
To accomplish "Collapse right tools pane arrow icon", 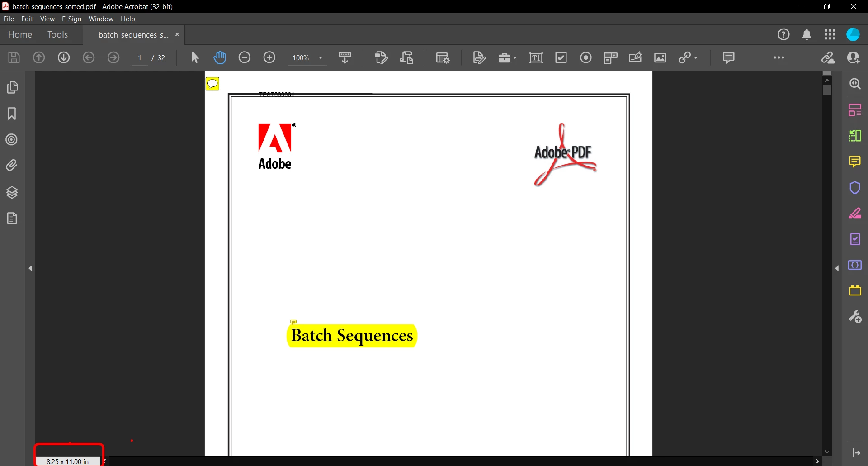I will [x=856, y=453].
